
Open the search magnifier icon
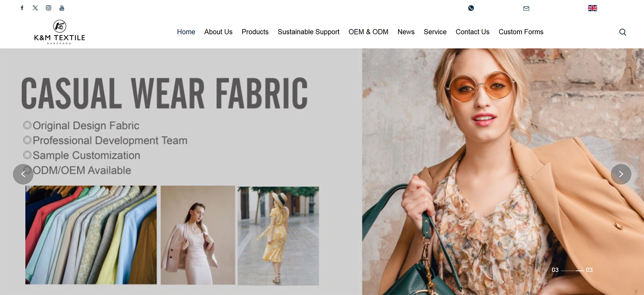(x=623, y=32)
